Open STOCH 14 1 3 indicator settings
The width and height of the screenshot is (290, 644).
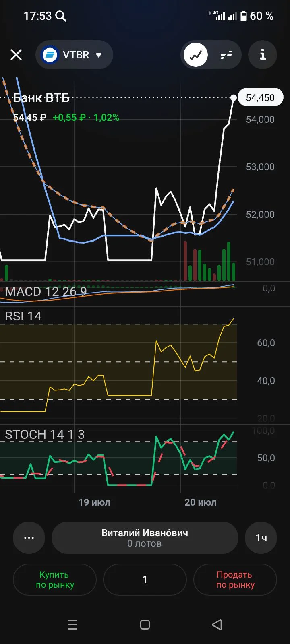(x=45, y=435)
